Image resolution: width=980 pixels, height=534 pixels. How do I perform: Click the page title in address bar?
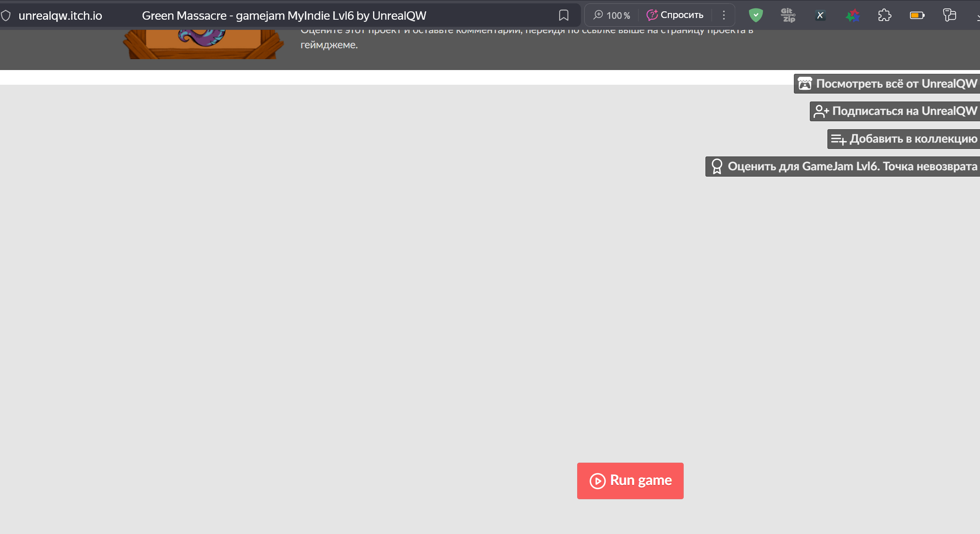284,16
